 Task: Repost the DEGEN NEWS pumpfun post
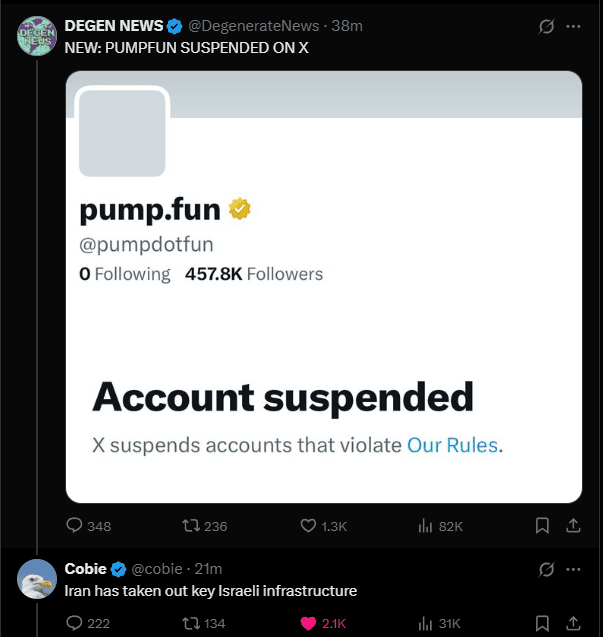pyautogui.click(x=189, y=525)
